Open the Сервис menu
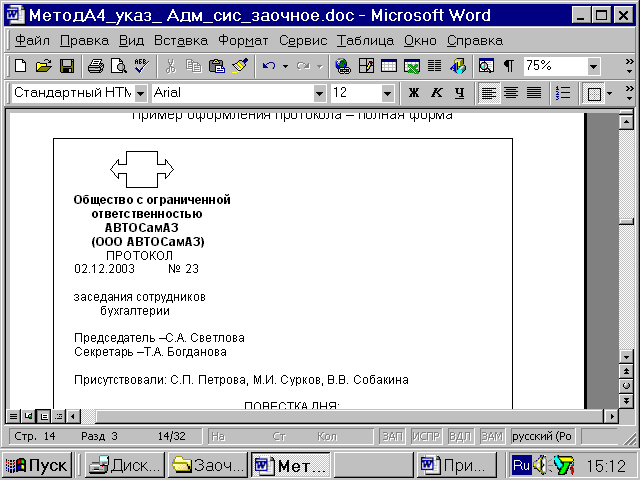The width and height of the screenshot is (640, 480). [x=303, y=40]
